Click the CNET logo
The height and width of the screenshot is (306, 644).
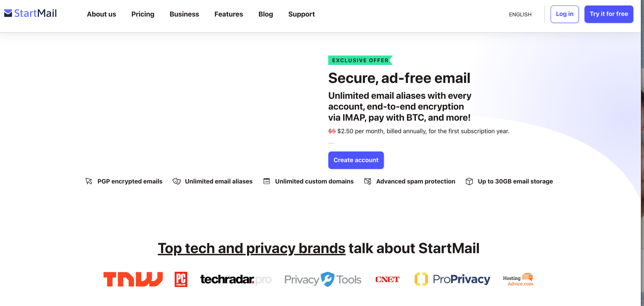(x=387, y=279)
